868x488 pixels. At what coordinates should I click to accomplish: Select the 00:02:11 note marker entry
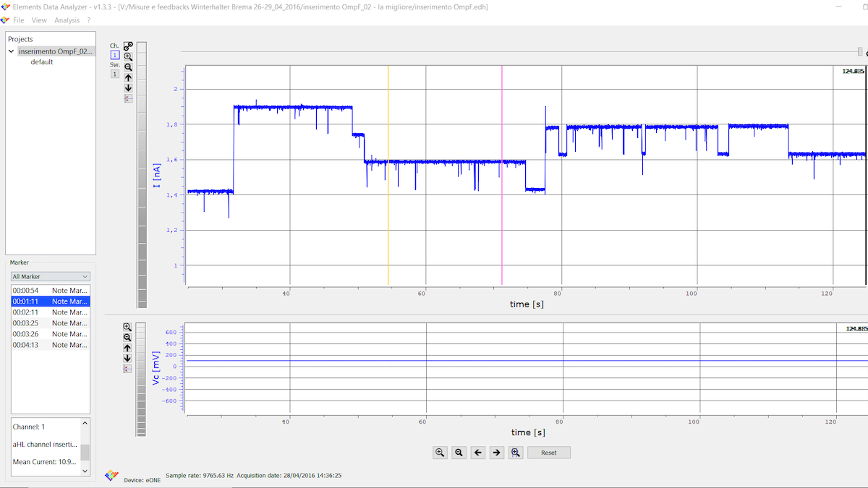pos(50,312)
